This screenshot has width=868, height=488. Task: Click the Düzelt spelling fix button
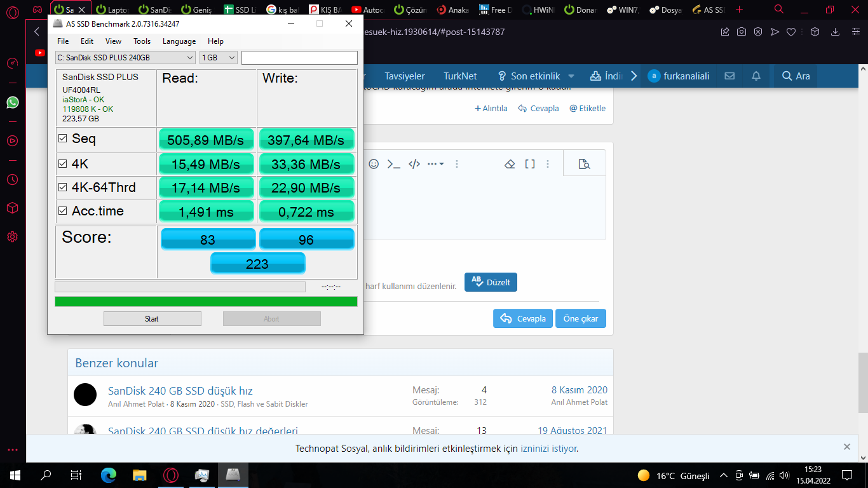(491, 282)
